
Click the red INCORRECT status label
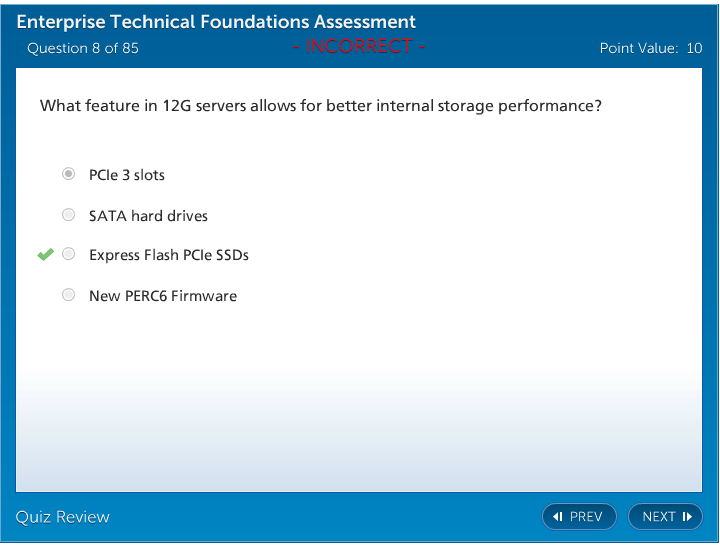(x=360, y=46)
